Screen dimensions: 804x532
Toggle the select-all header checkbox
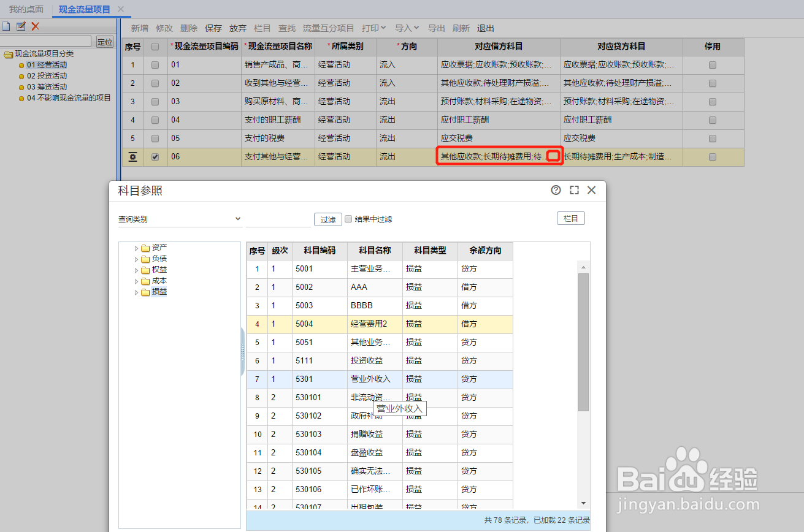pyautogui.click(x=155, y=47)
